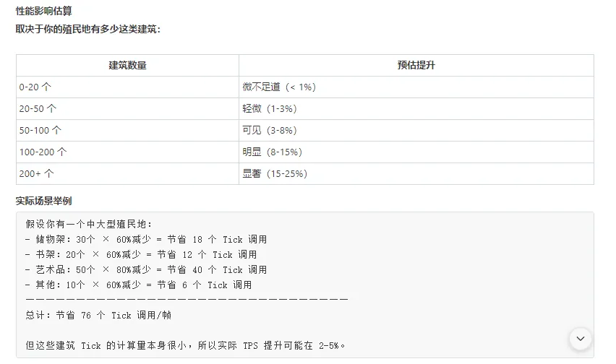
Task: Click the 书架 line in code block
Action: (141, 254)
